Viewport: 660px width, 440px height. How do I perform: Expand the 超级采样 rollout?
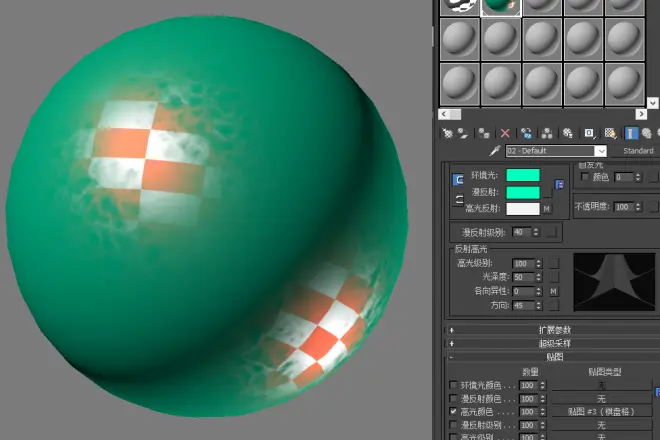(x=554, y=344)
